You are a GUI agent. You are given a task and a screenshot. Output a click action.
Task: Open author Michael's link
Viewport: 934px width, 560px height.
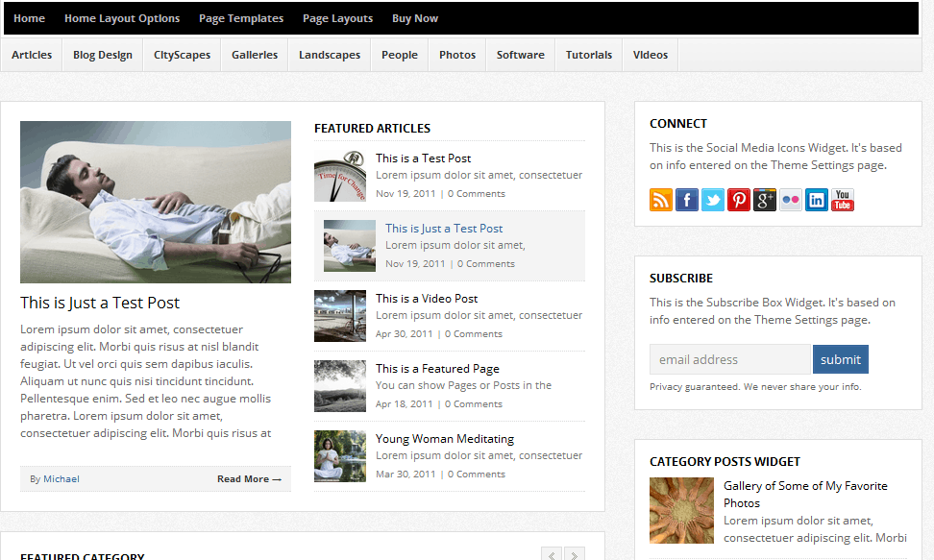pyautogui.click(x=61, y=479)
